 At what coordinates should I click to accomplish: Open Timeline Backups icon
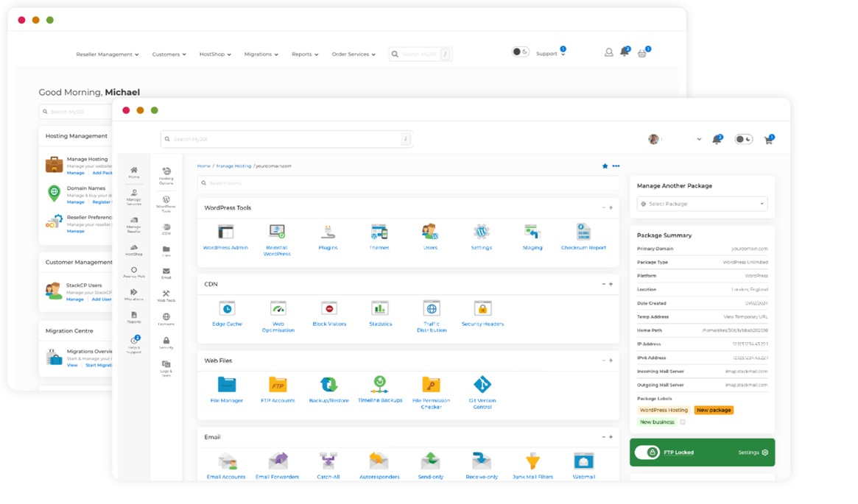coord(380,383)
